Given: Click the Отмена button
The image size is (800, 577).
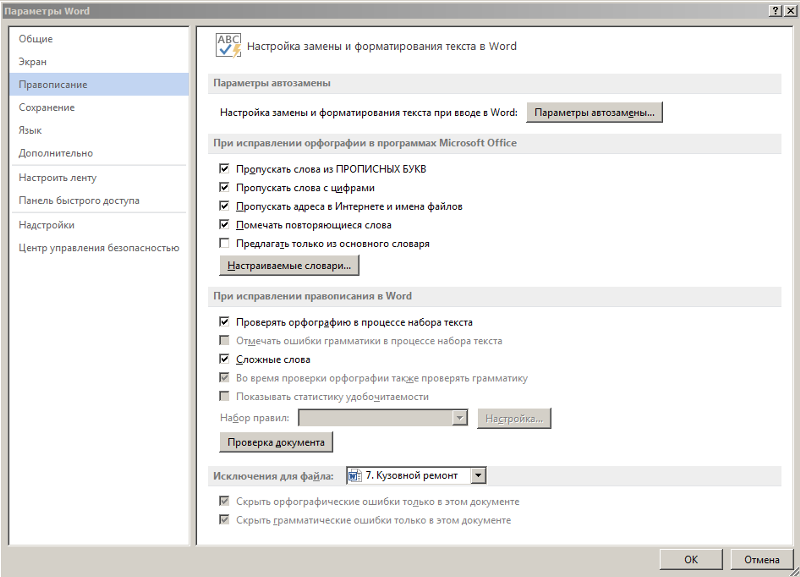Looking at the screenshot, I should (x=762, y=560).
